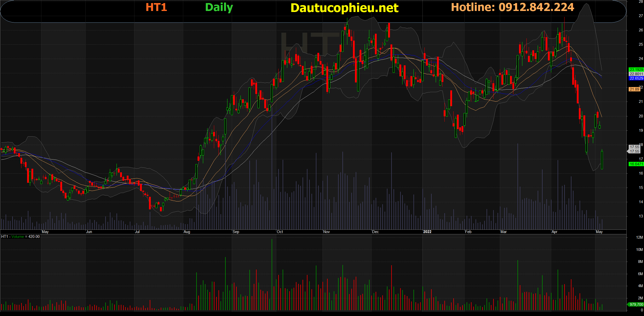Click the HT1 ticker symbol label

[156, 7]
